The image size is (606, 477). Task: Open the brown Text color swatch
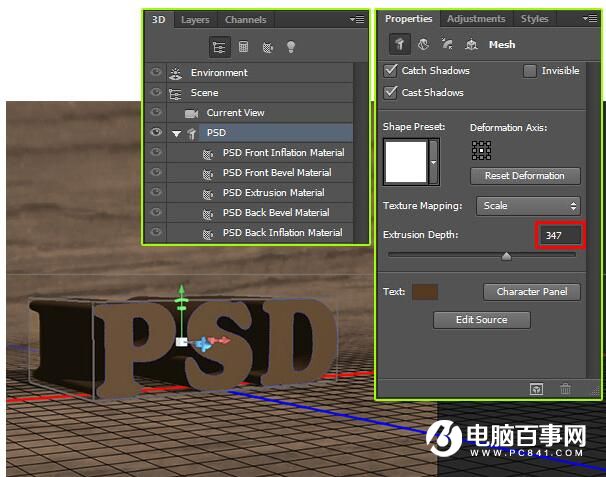click(x=425, y=292)
